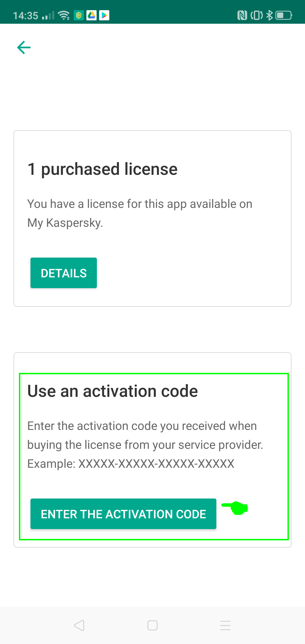Tap the vibrate mode status icon
Viewport: 305px width, 644px height.
[x=256, y=15]
